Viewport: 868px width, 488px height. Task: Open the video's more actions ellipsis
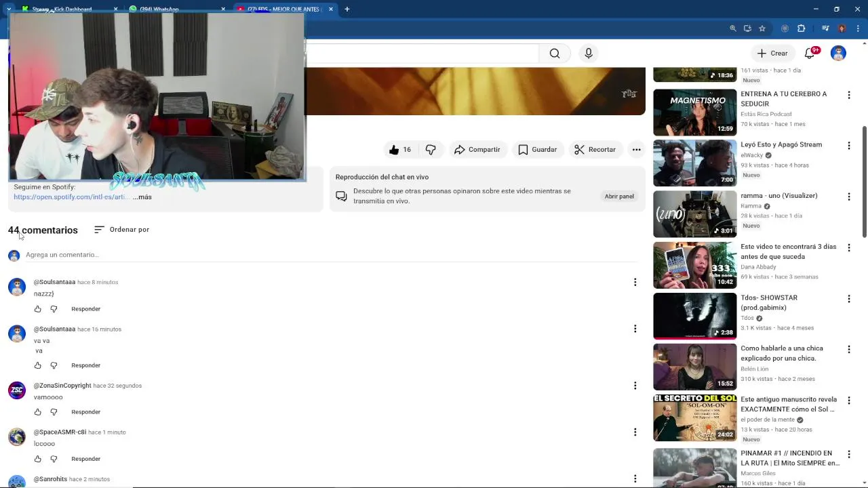636,150
